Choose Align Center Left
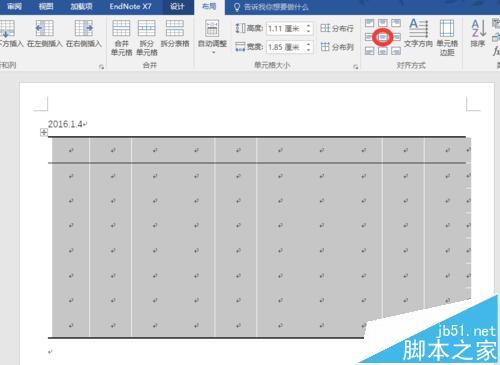 pos(369,37)
